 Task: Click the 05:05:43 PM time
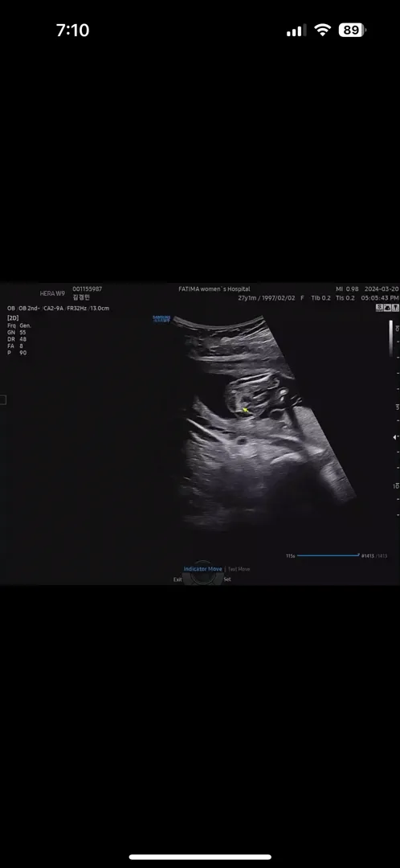pos(380,298)
